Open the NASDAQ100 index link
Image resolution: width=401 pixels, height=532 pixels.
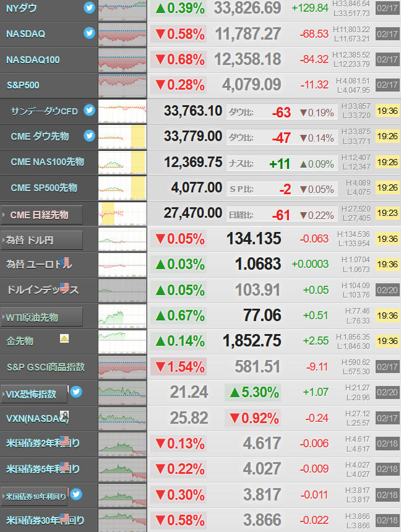pyautogui.click(x=33, y=60)
